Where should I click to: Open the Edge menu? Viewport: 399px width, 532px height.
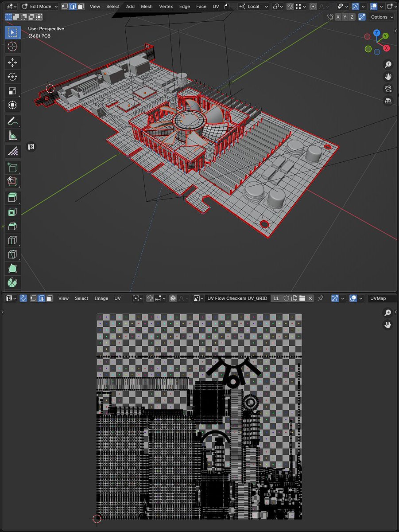(x=185, y=7)
